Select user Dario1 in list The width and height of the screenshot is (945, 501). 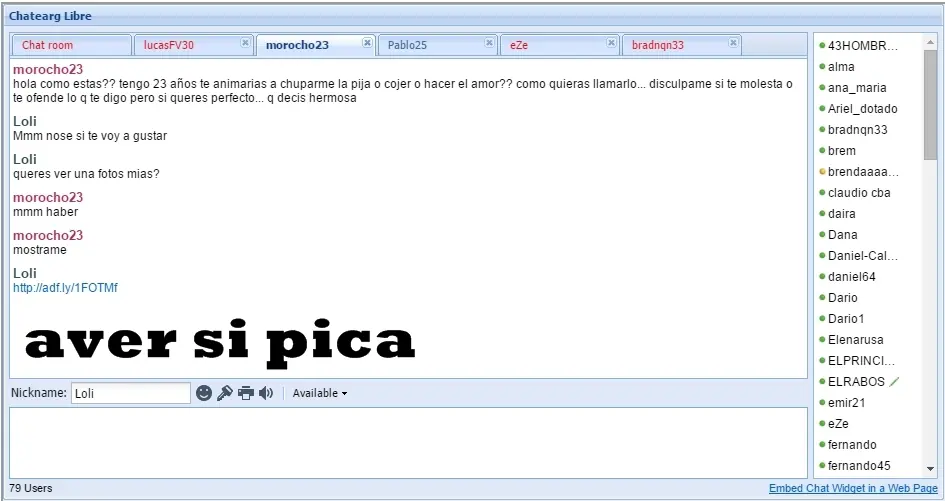click(x=846, y=319)
